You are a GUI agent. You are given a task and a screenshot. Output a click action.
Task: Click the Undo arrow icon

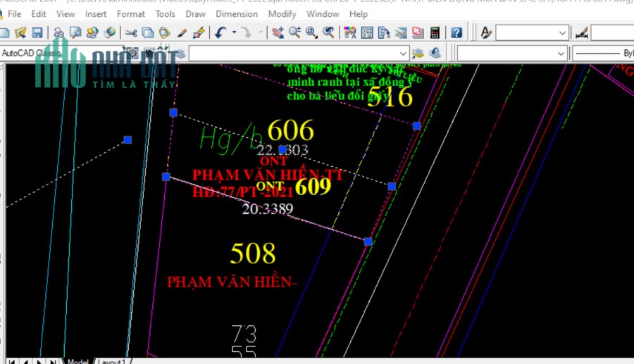pos(220,32)
